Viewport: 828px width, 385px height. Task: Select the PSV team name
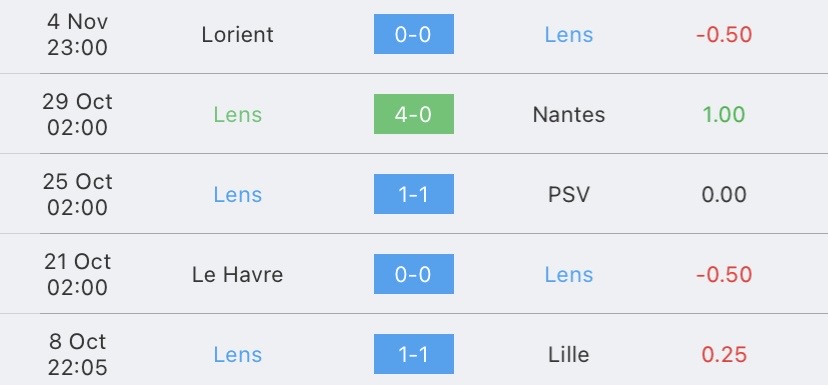click(569, 194)
